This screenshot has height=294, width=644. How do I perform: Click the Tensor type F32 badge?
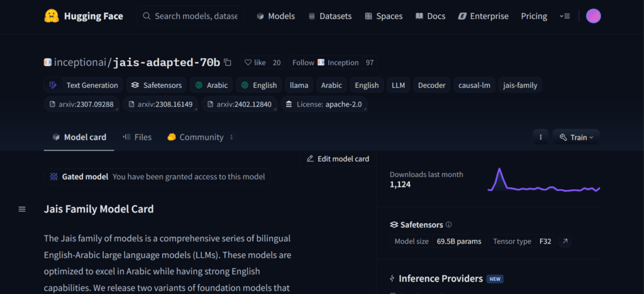click(521, 241)
